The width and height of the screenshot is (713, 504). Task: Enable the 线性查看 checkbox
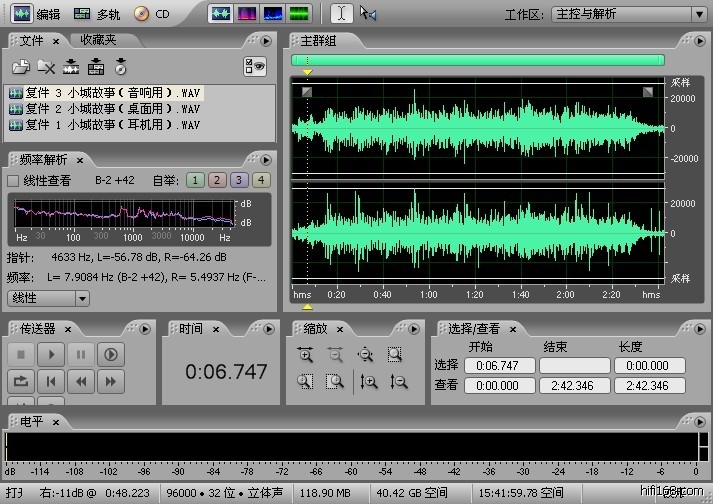(x=13, y=181)
